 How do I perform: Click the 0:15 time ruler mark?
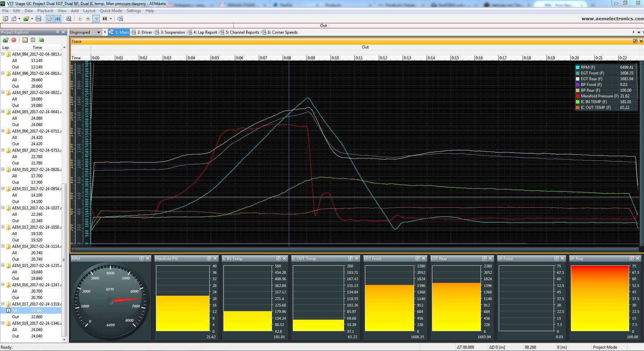(x=455, y=58)
